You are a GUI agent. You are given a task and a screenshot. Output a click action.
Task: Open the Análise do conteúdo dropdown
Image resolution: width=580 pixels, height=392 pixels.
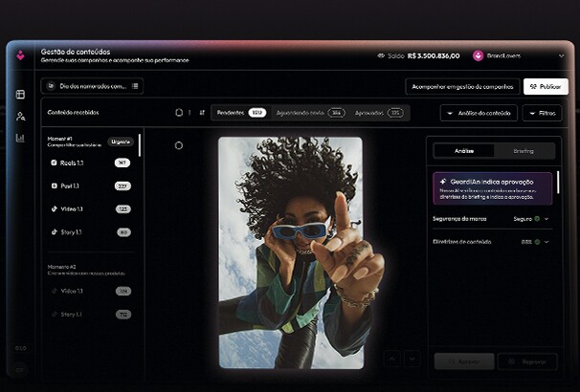pos(479,113)
